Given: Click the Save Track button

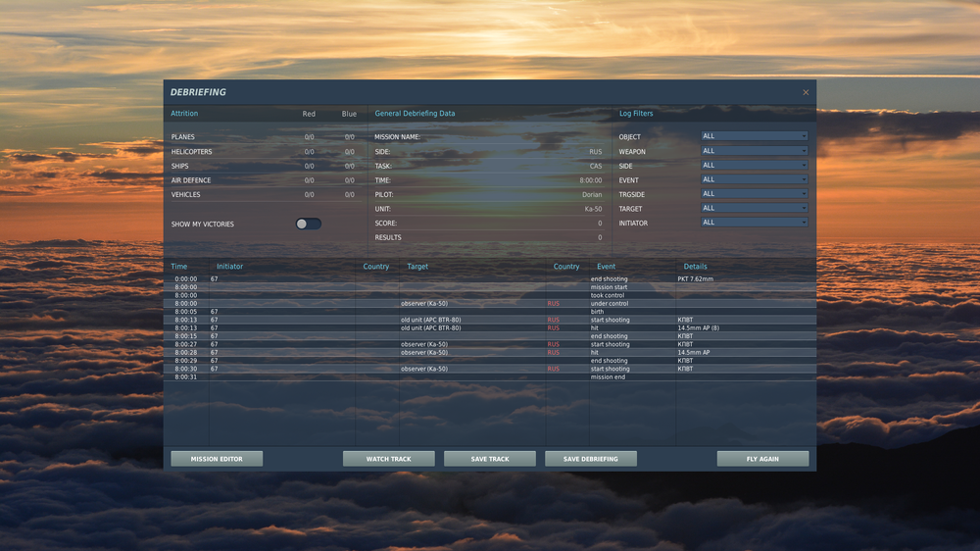Looking at the screenshot, I should pyautogui.click(x=489, y=459).
